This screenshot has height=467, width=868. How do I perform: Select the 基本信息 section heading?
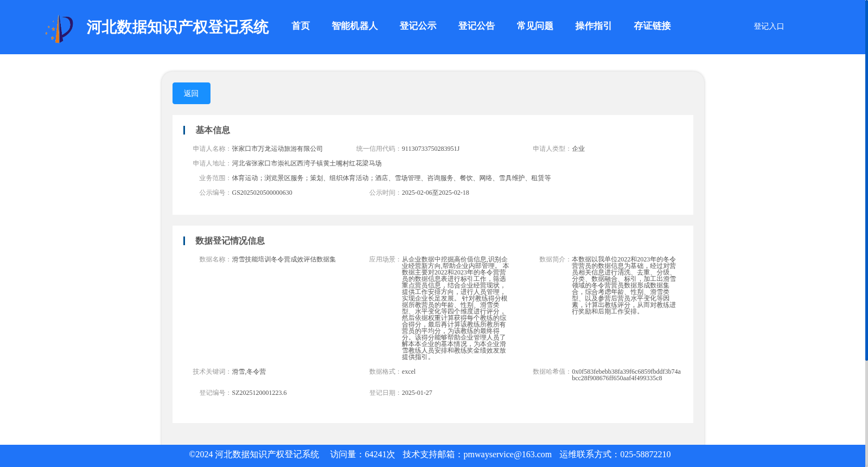pyautogui.click(x=213, y=130)
